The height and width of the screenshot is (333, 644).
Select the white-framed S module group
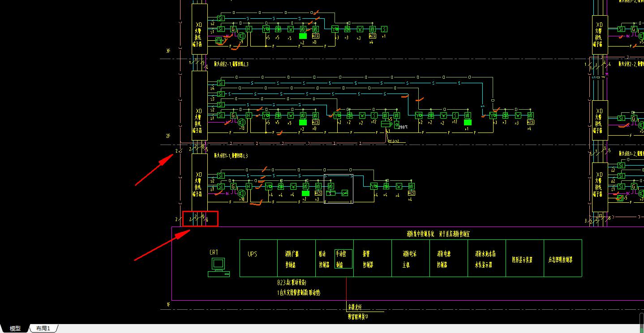[x=338, y=189]
